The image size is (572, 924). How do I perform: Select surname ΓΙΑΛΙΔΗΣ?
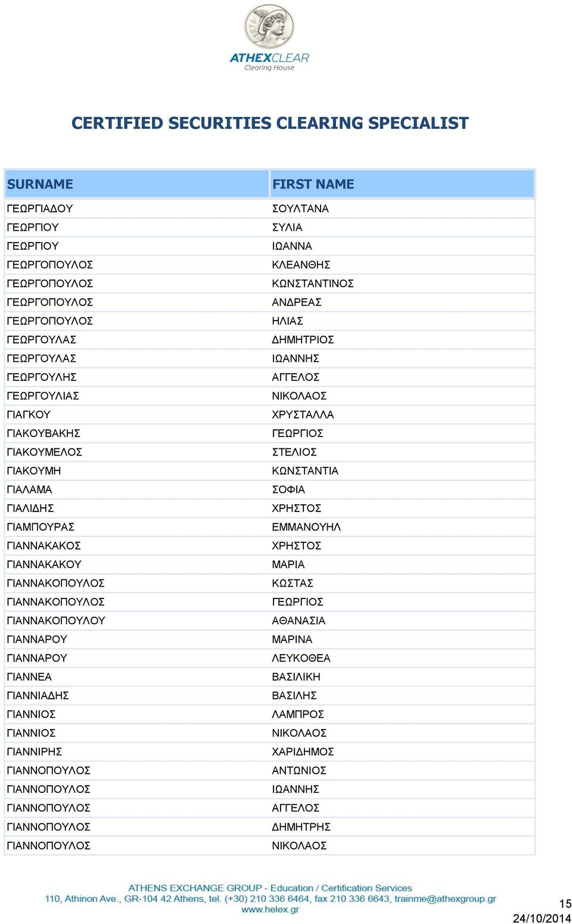click(30, 508)
